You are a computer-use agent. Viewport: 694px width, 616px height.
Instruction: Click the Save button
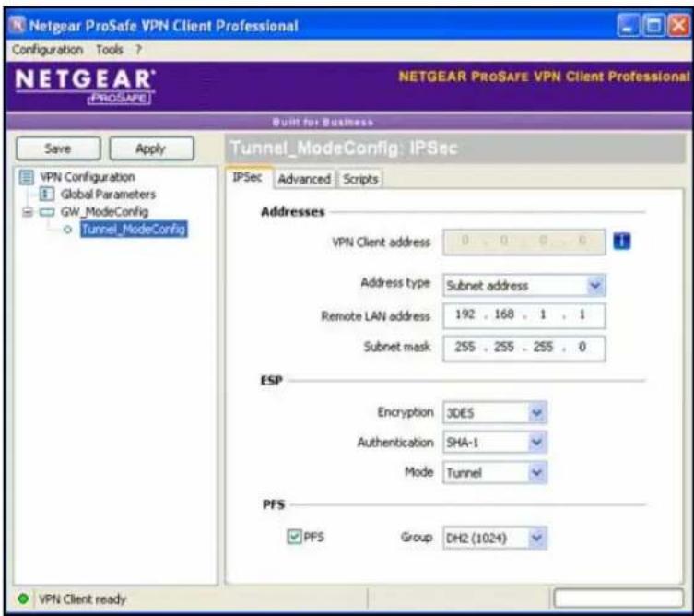[x=58, y=148]
